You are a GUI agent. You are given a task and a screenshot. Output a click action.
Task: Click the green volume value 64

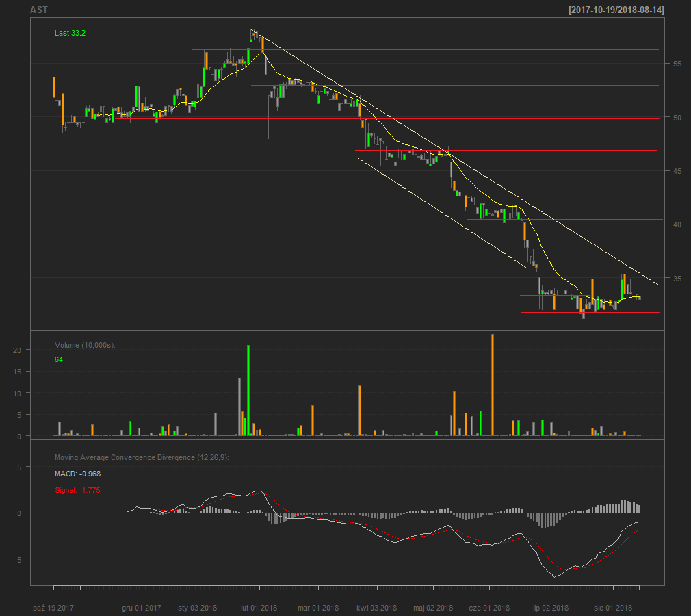pyautogui.click(x=59, y=359)
